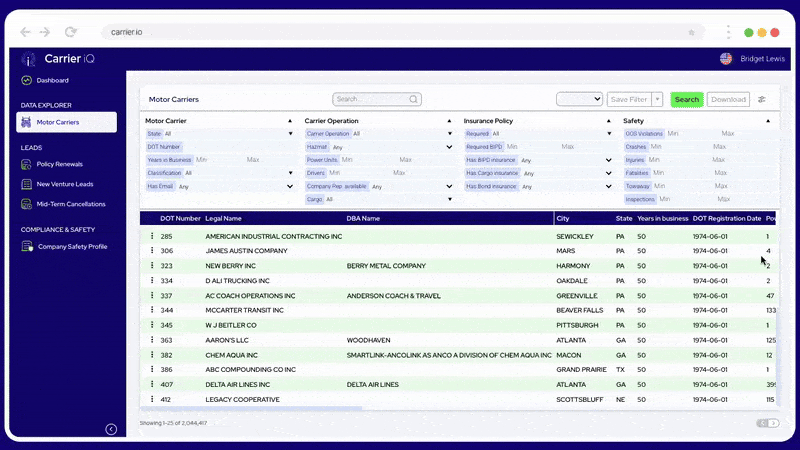Collapse the Safety filter section
This screenshot has width=800, height=450.
[x=769, y=121]
